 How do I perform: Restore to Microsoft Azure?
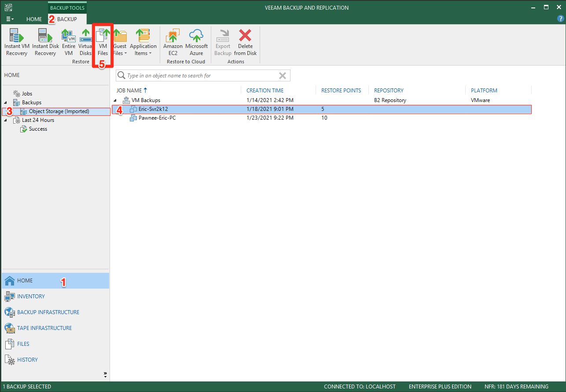point(196,42)
